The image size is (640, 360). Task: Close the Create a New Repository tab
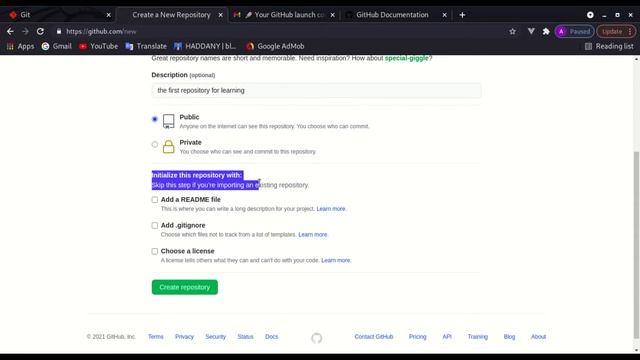point(220,15)
